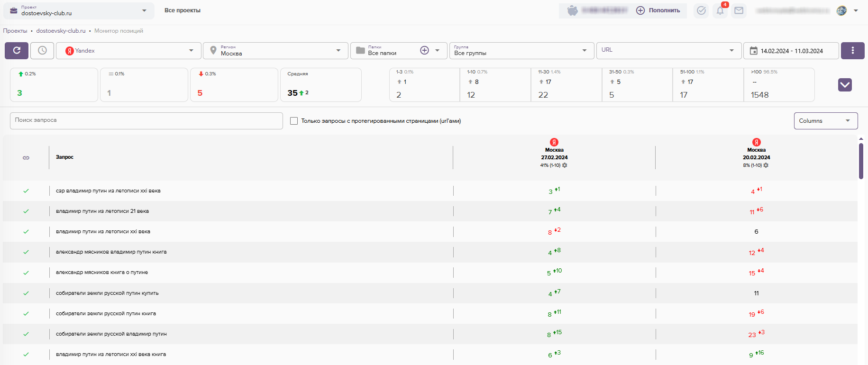Enable only queries with tagged pages checkbox
The width and height of the screenshot is (868, 365).
(x=294, y=121)
